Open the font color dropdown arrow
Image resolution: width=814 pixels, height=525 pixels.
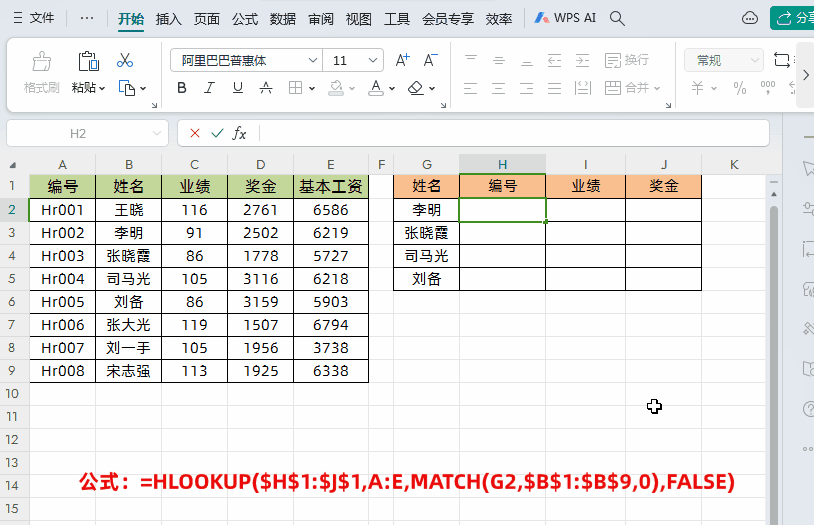coord(392,88)
